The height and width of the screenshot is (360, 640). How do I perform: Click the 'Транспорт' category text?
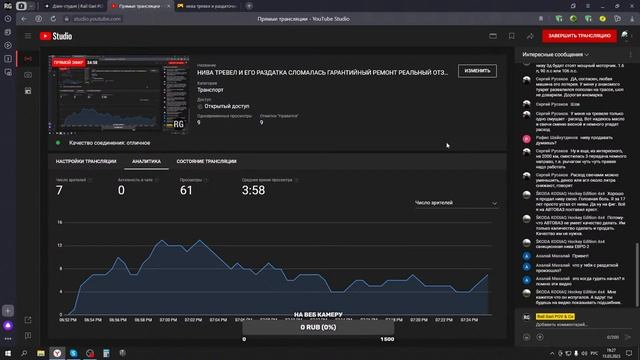coord(210,90)
